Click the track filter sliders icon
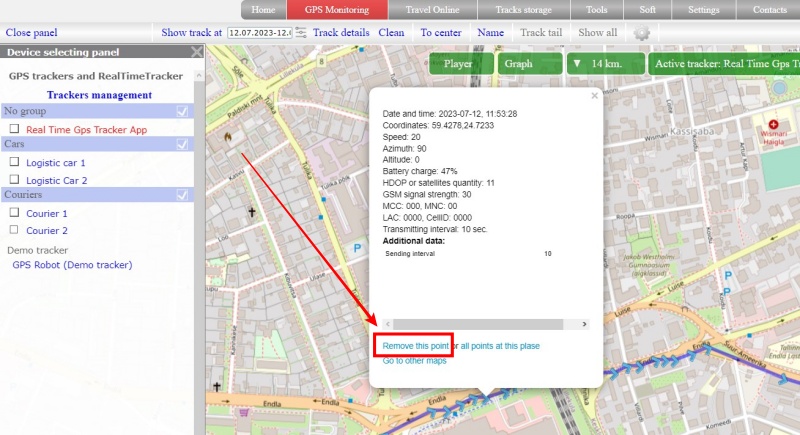 300,33
